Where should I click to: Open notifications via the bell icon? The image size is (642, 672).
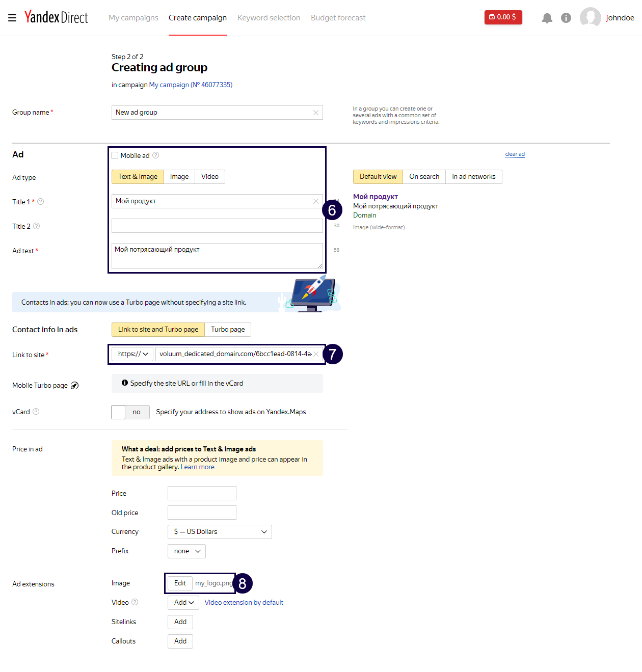(x=547, y=18)
